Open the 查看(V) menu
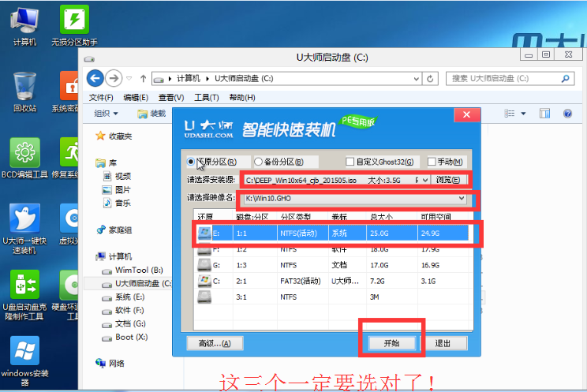Image resolution: width=587 pixels, height=392 pixels. [170, 97]
